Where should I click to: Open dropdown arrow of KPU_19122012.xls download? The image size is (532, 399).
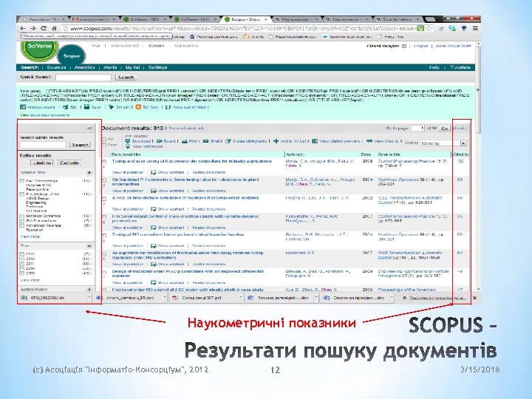89,298
